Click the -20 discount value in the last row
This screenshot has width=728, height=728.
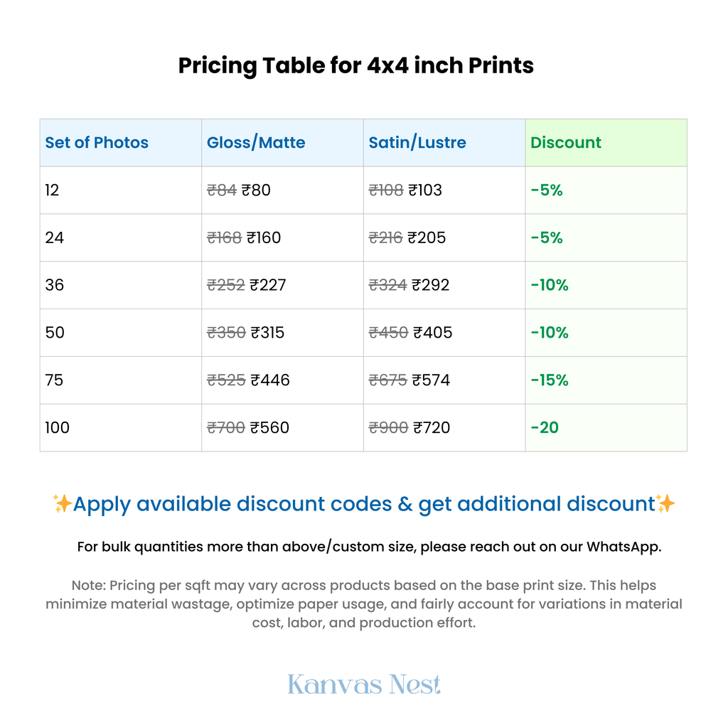point(545,428)
